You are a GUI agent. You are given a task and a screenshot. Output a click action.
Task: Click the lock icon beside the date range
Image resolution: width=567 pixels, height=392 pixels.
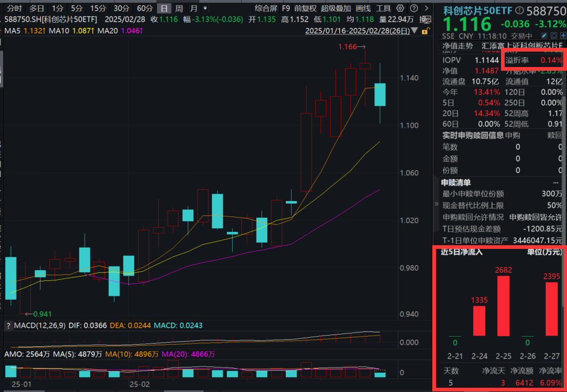pos(424,30)
